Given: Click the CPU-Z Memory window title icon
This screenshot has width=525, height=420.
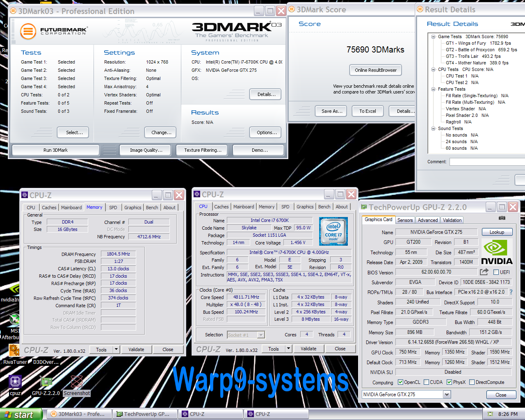Looking at the screenshot, I should (25, 195).
